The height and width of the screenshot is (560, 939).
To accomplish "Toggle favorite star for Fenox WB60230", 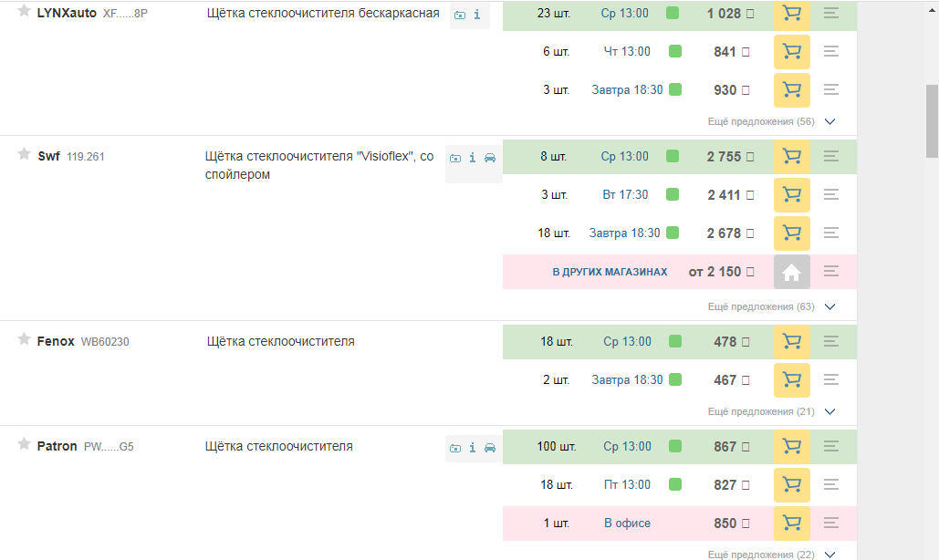I will [x=25, y=339].
